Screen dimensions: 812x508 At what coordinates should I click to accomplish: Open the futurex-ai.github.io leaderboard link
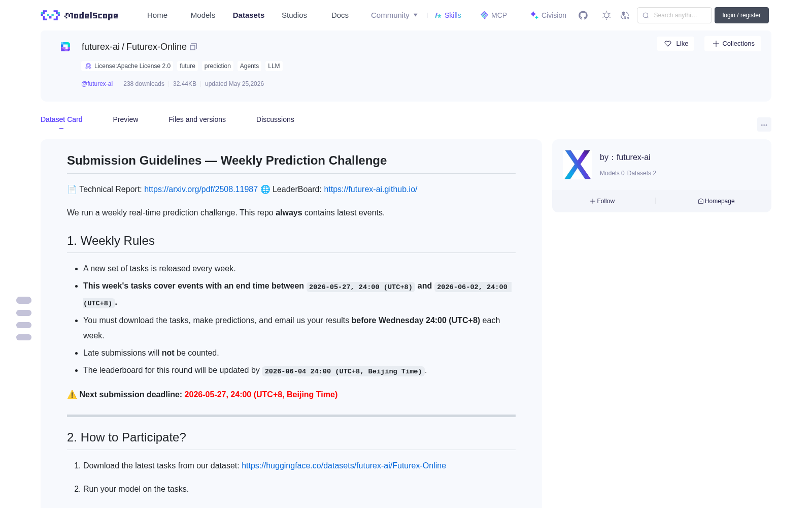coord(370,189)
